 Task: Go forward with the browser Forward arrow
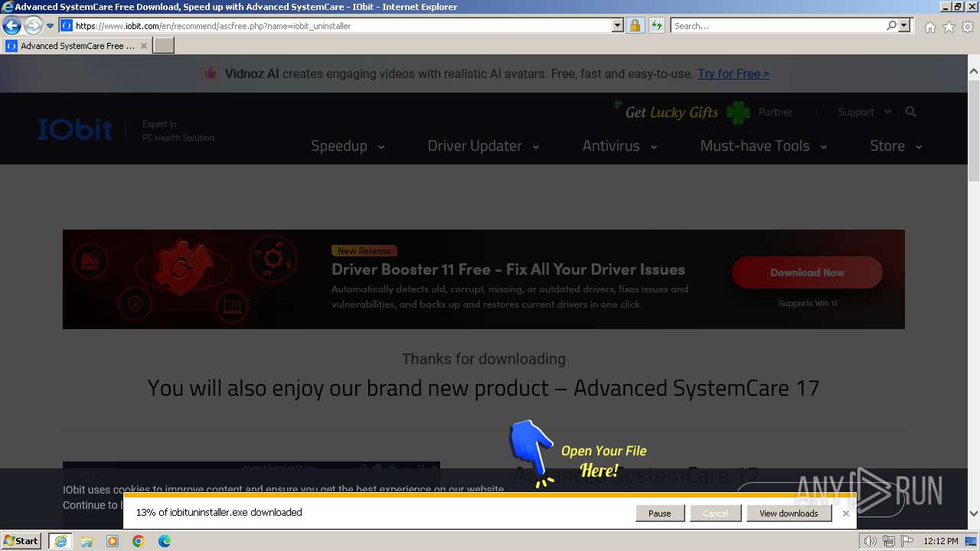coord(32,25)
